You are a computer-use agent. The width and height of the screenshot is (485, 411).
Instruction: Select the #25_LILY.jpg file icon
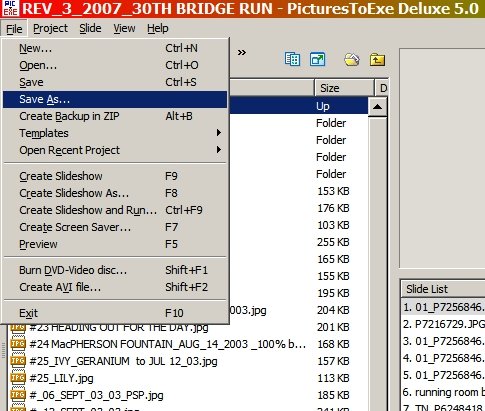point(18,378)
